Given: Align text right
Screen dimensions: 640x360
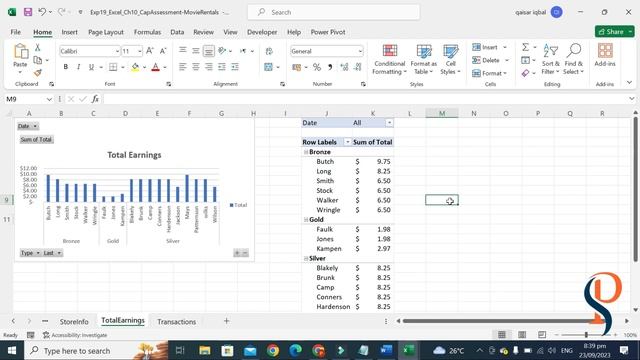Looking at the screenshot, I should tap(209, 67).
